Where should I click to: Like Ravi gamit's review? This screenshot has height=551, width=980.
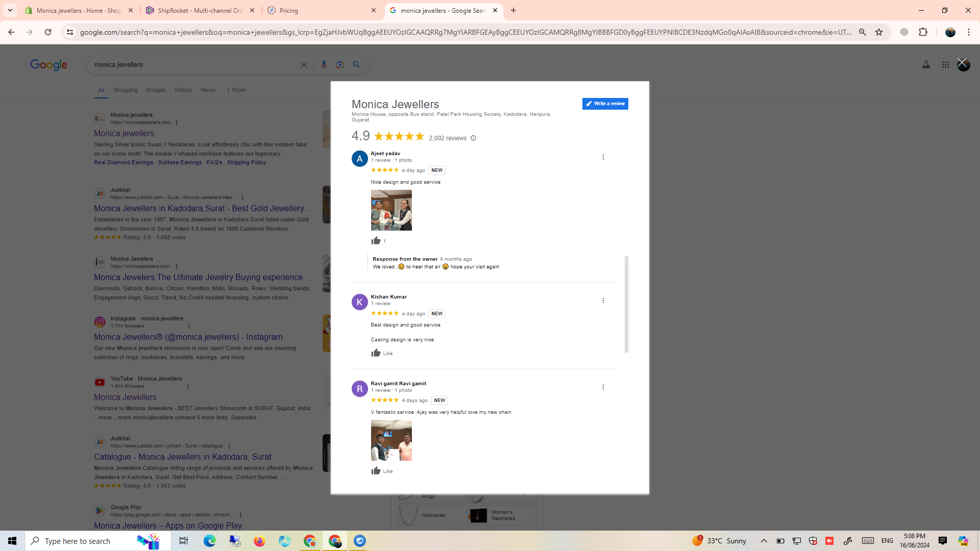376,471
